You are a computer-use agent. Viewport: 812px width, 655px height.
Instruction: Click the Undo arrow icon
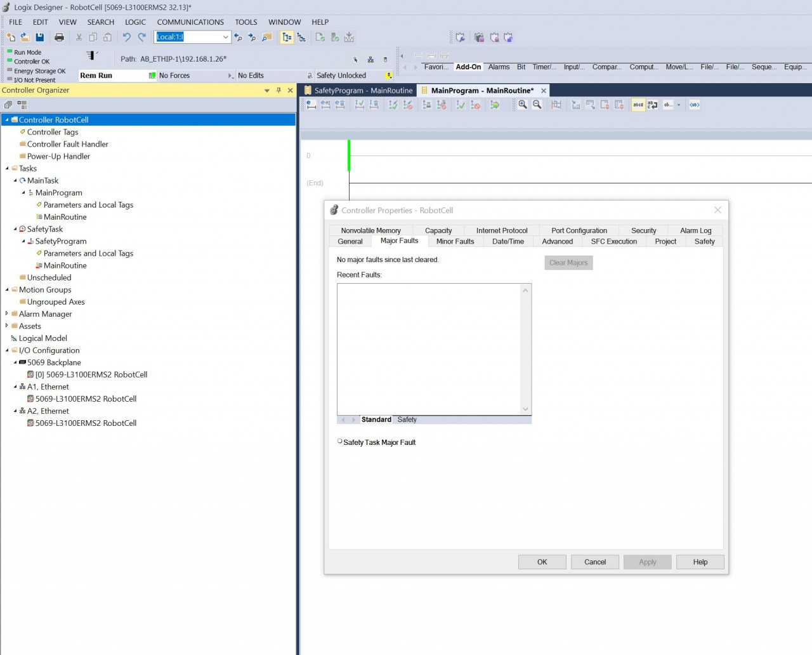pos(126,37)
